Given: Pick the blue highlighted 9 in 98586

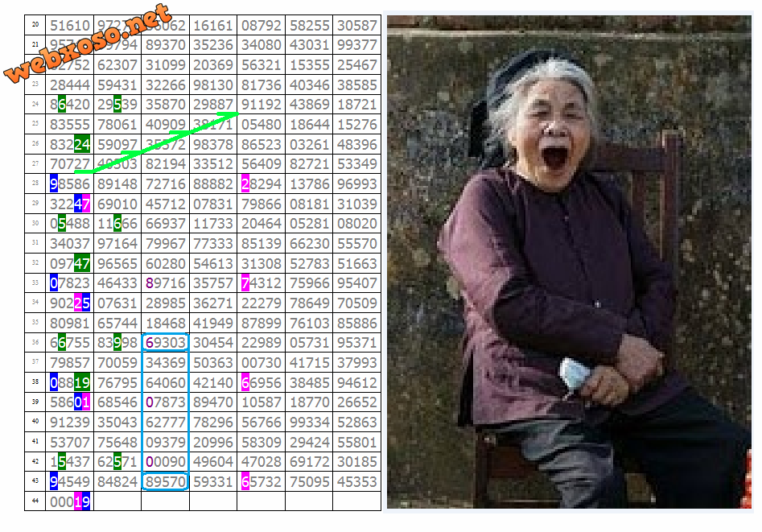Looking at the screenshot, I should (54, 184).
